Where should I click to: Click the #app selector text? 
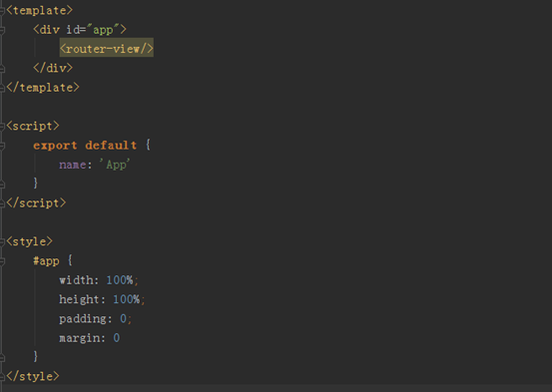coord(46,261)
